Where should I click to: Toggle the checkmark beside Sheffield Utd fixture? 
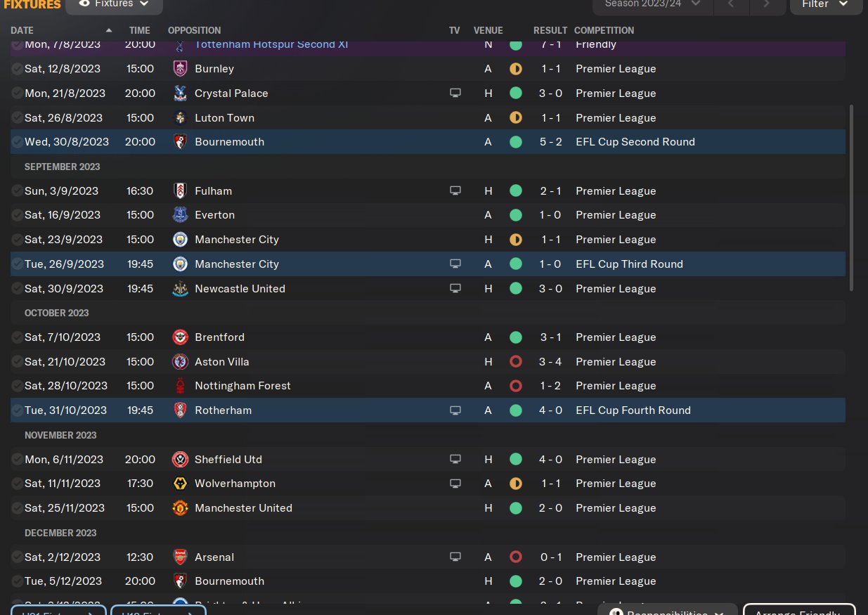[x=17, y=460]
